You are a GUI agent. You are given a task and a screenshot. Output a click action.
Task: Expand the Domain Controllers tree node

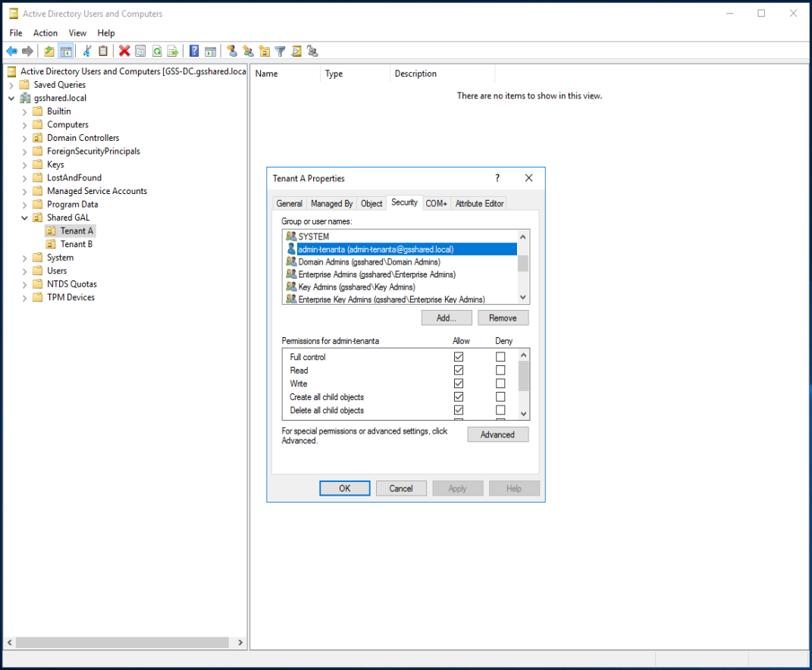pos(24,138)
